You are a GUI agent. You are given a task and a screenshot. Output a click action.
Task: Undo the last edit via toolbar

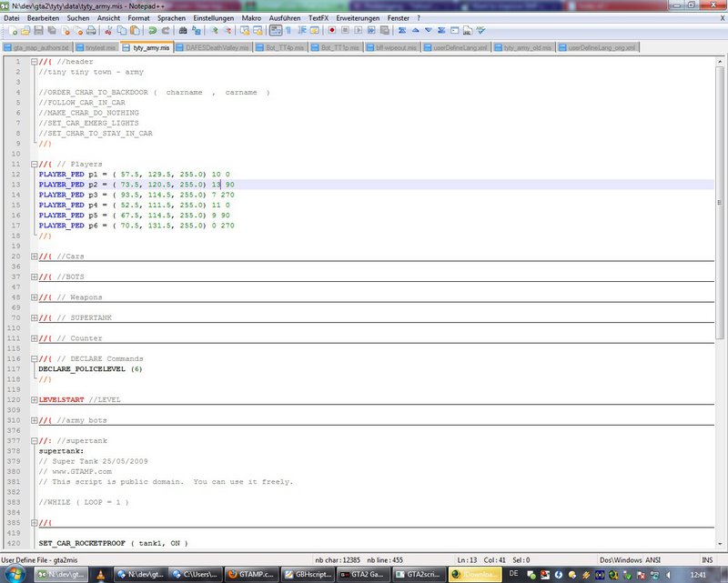154,30
